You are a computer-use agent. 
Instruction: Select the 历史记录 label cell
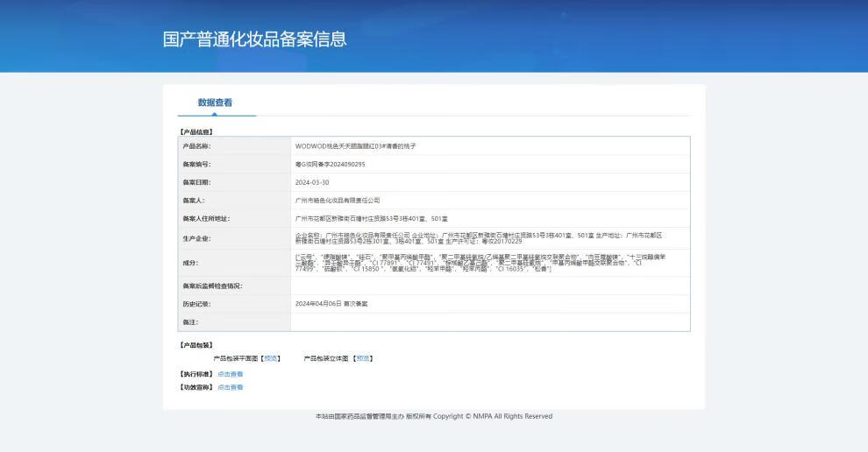point(234,304)
